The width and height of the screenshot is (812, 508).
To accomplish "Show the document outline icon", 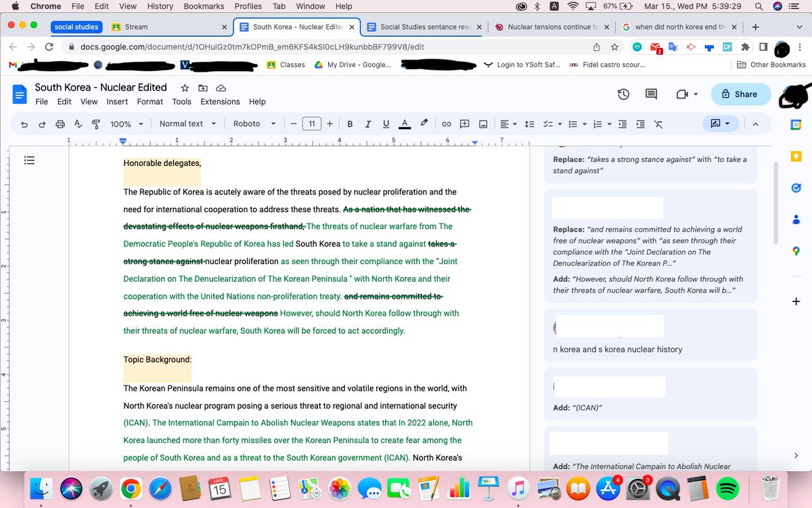I will (x=29, y=161).
